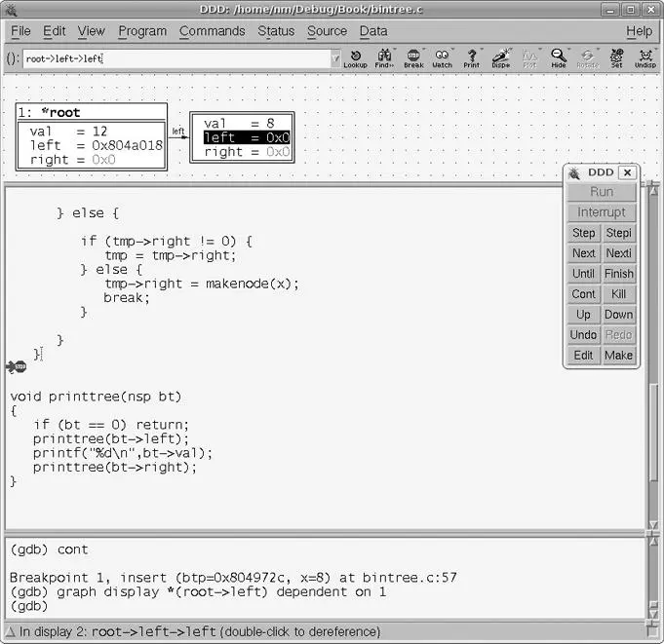Click the stop-sign breakpoint marker in the source
664x644 pixels.
pyautogui.click(x=16, y=366)
